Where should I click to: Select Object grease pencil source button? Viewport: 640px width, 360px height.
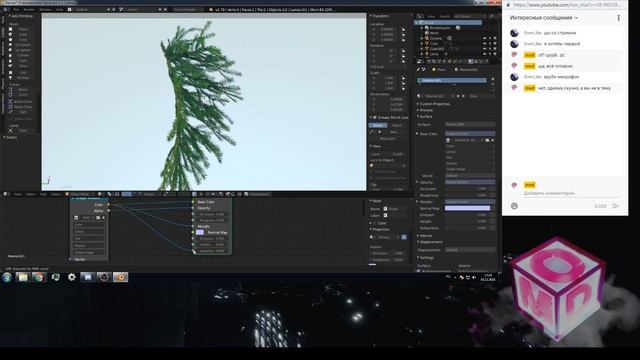[x=397, y=125]
